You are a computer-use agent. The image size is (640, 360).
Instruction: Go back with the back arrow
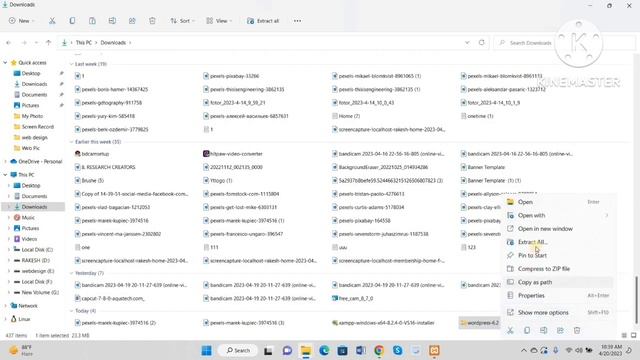pos(9,42)
